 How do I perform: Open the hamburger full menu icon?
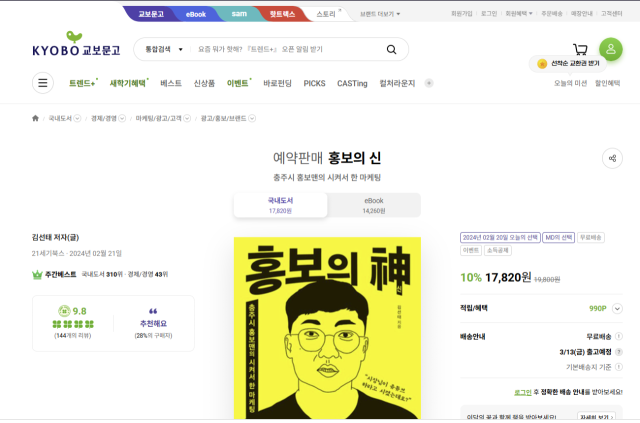point(43,83)
